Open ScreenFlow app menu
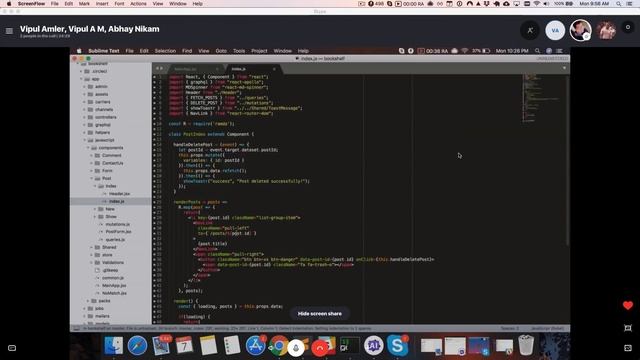This screenshot has width=640, height=360. pyautogui.click(x=31, y=4)
